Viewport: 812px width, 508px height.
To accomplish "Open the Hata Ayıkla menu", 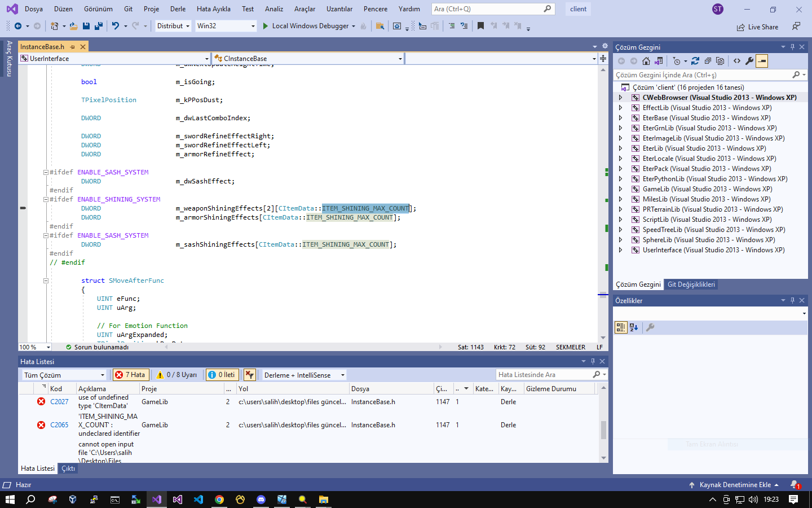I will 214,9.
